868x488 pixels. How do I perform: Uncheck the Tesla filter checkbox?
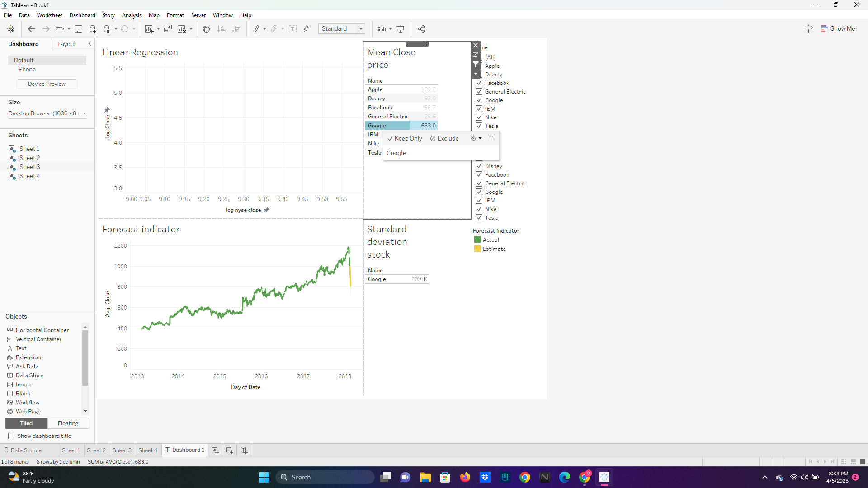(x=479, y=217)
